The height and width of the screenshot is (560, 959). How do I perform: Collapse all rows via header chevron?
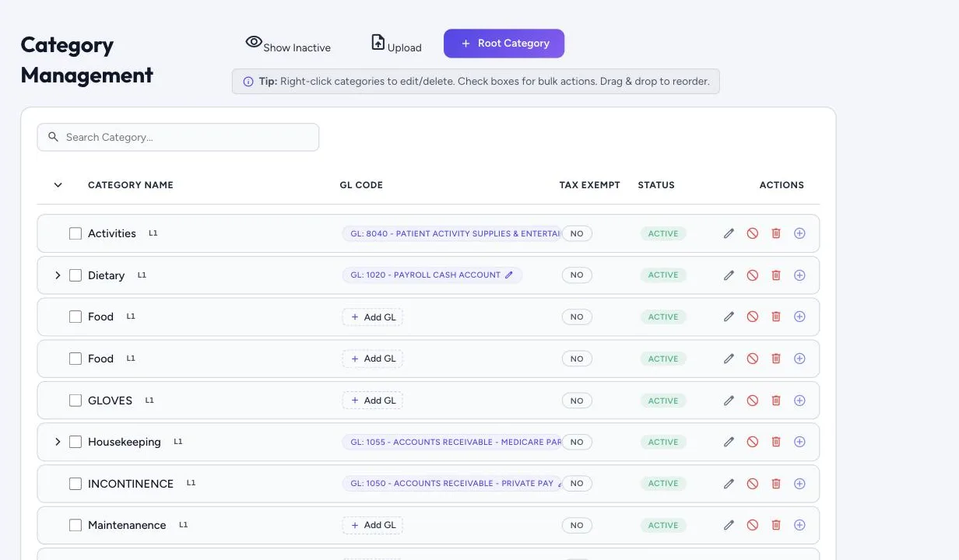click(58, 185)
